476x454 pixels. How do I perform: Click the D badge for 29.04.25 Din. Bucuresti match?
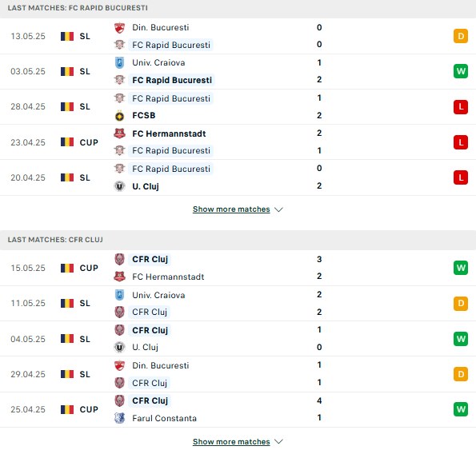(461, 374)
